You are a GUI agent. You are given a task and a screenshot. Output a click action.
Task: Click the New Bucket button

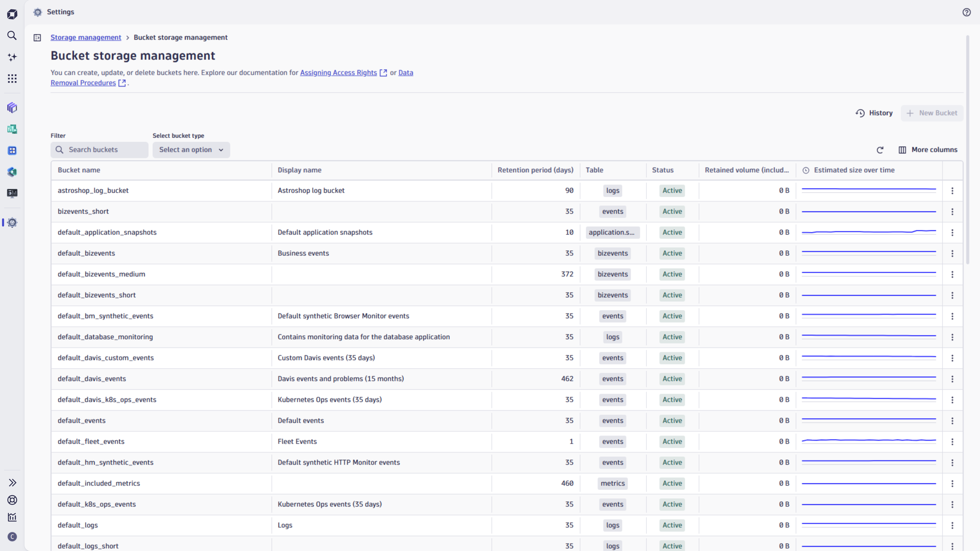point(932,113)
